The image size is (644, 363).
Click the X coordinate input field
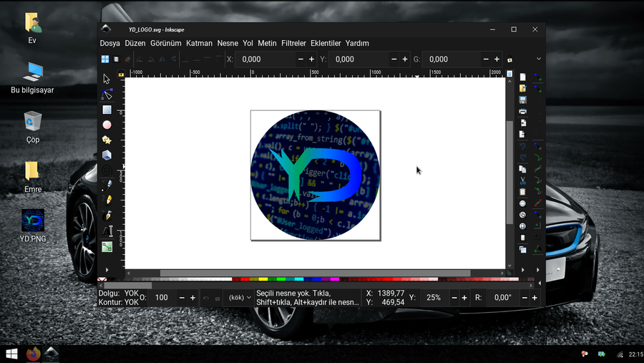click(x=265, y=59)
